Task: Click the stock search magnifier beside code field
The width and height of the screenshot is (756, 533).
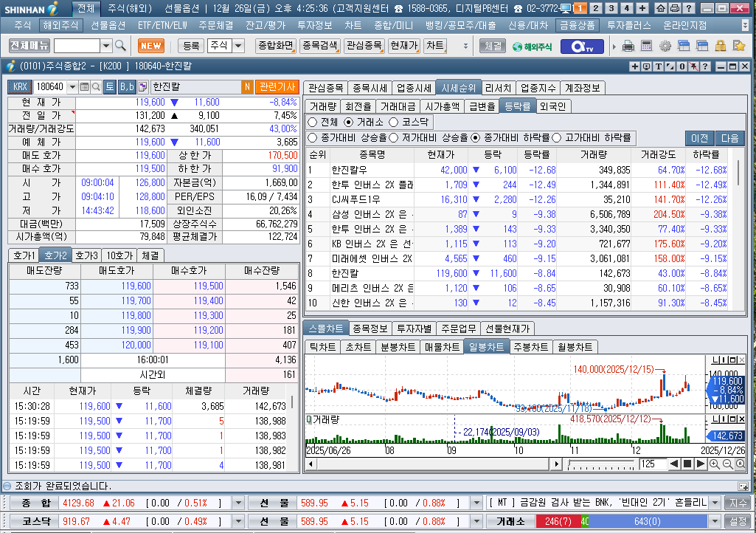Action: [96, 87]
